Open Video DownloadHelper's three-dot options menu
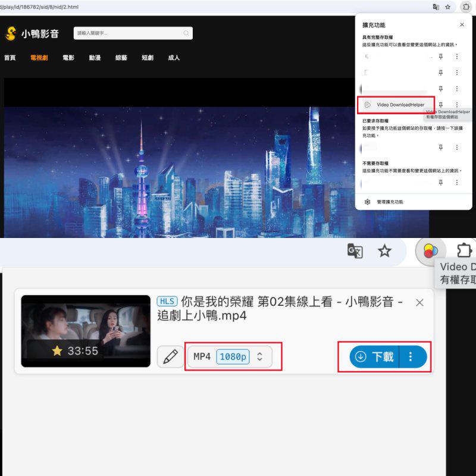The height and width of the screenshot is (476, 476). [456, 104]
